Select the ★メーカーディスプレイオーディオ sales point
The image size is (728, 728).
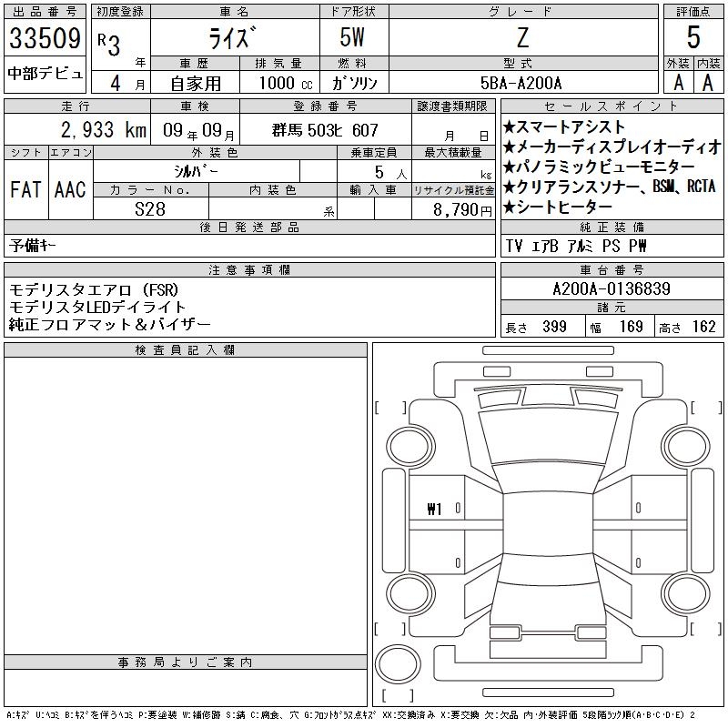tap(612, 147)
